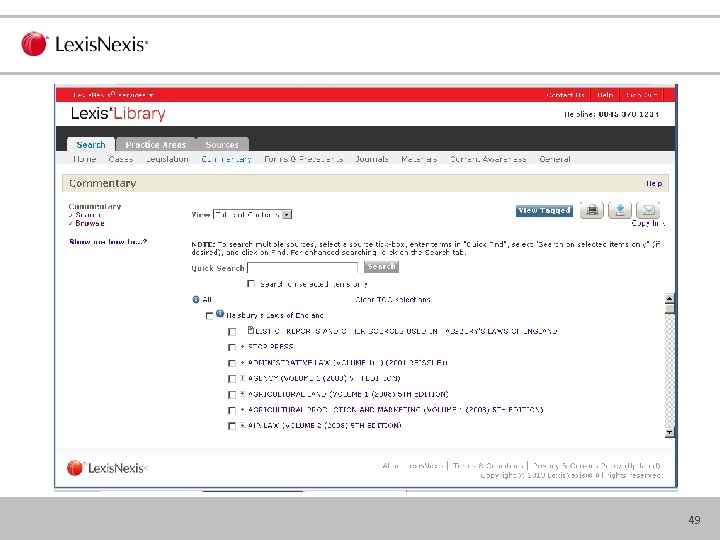Expand Agricultural Production and Marketing node
This screenshot has width=720, height=540.
point(242,410)
